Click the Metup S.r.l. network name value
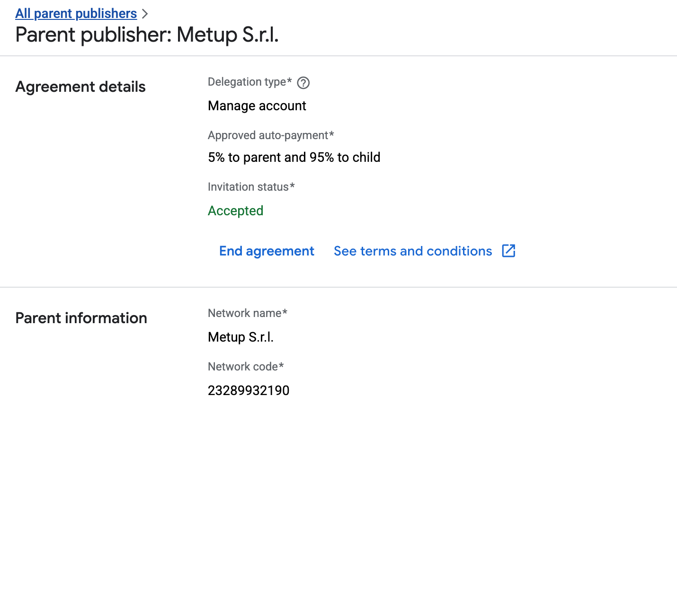Image resolution: width=677 pixels, height=616 pixels. pyautogui.click(x=241, y=337)
